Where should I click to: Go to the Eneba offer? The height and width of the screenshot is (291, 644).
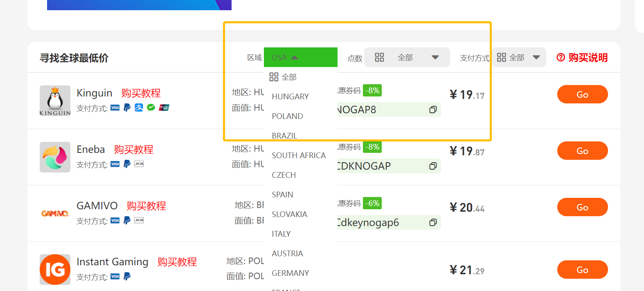click(582, 151)
